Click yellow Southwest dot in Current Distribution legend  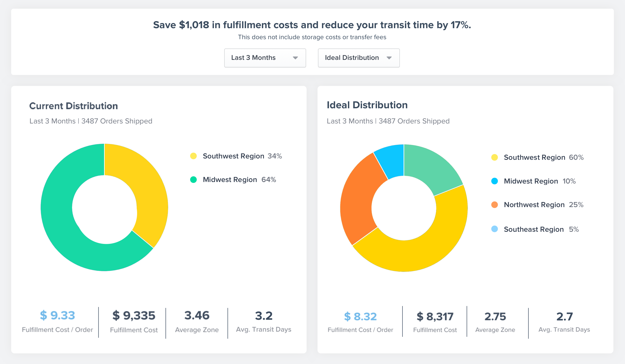(193, 156)
